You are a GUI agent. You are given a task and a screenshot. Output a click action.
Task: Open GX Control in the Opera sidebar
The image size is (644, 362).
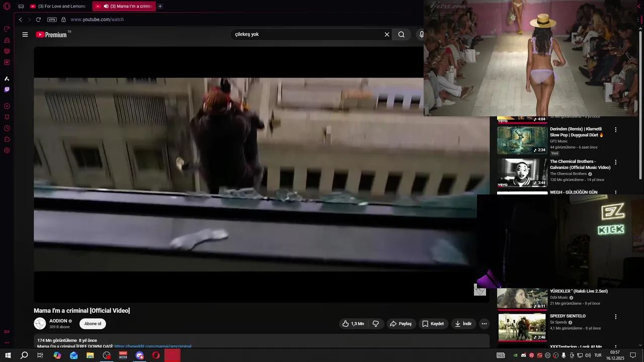[x=7, y=29]
